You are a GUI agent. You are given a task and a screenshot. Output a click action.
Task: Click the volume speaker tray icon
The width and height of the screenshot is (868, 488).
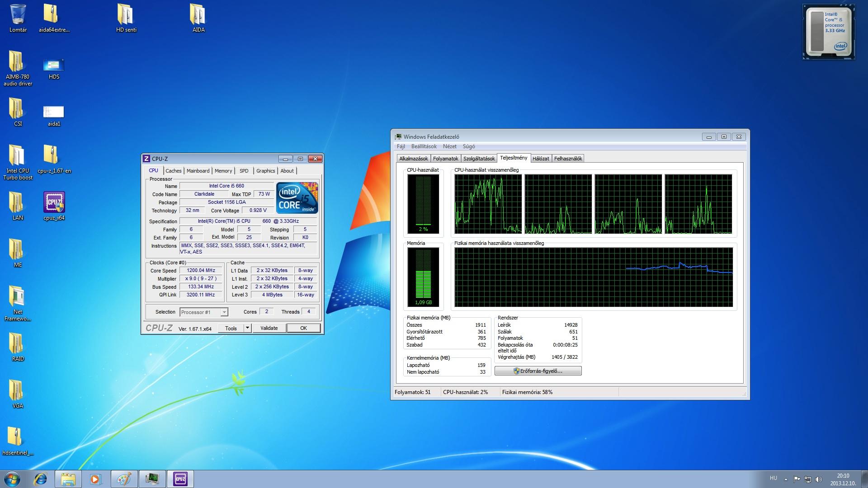pos(819,479)
